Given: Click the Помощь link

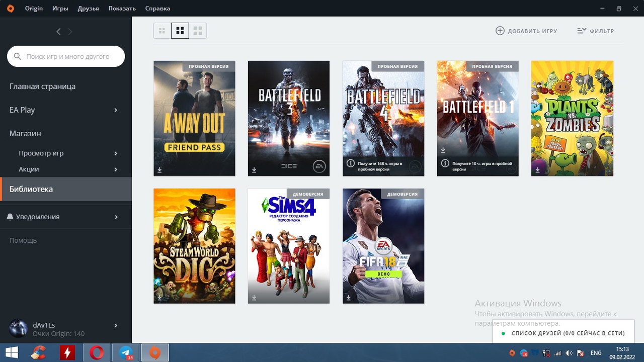Looking at the screenshot, I should point(23,240).
